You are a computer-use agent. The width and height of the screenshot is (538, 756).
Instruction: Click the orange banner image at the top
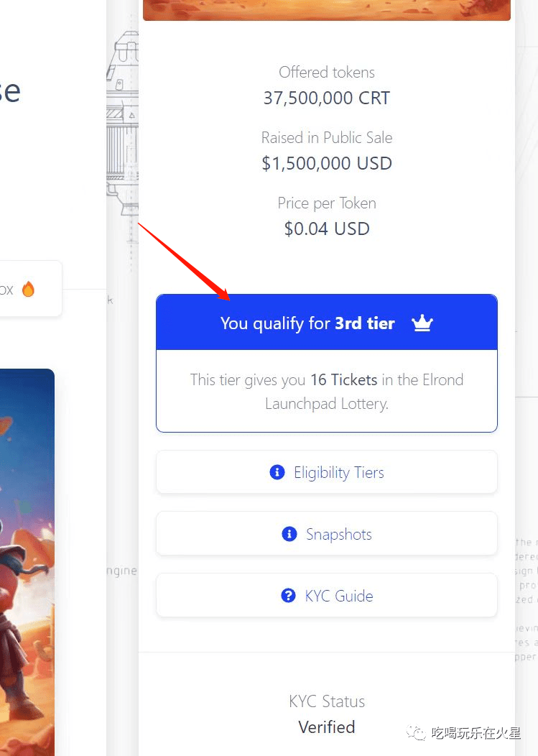(x=327, y=10)
